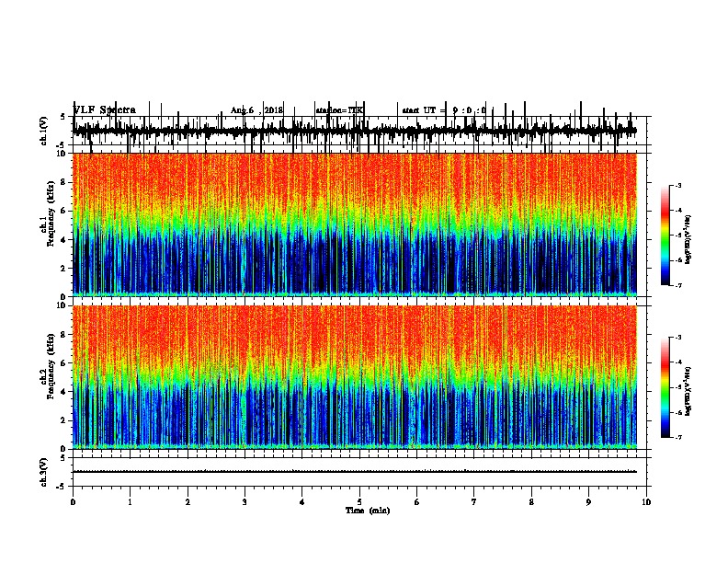The image size is (728, 563).
Task: Click the ch.1 'Frequency (kHz)' axis label
Action: (x=51, y=213)
